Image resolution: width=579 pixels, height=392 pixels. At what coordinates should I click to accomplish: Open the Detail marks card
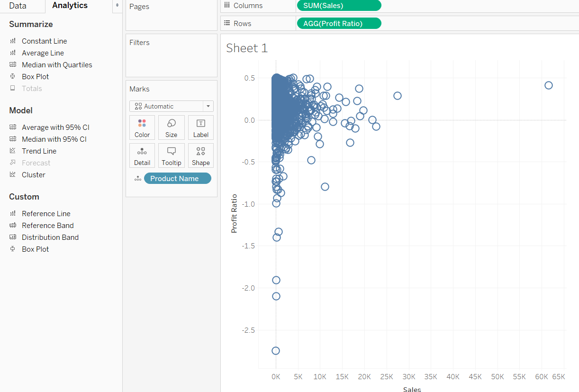coord(142,155)
